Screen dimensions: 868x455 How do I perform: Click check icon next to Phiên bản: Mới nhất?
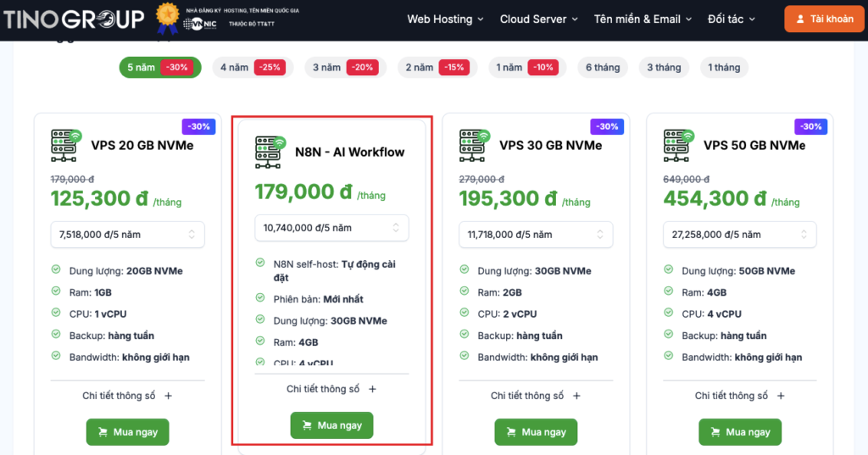(x=260, y=297)
